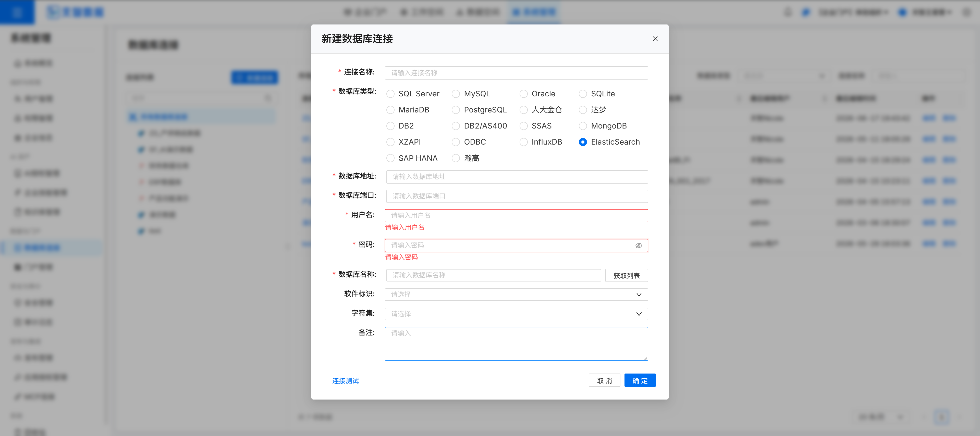The height and width of the screenshot is (436, 980).
Task: Click the 数据库端口 input field
Action: click(517, 196)
